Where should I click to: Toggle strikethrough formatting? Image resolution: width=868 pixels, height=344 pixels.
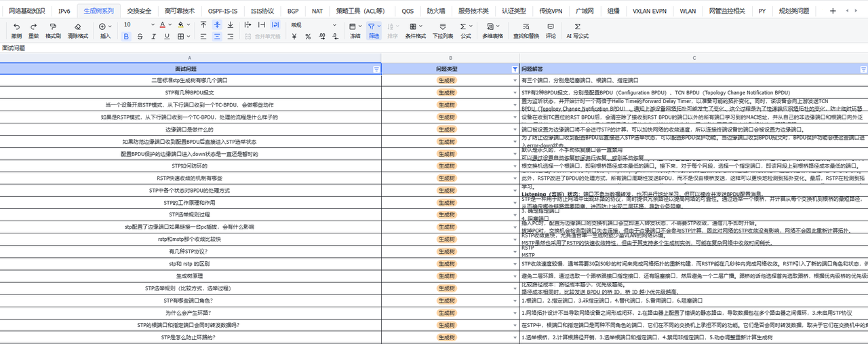pyautogui.click(x=140, y=37)
